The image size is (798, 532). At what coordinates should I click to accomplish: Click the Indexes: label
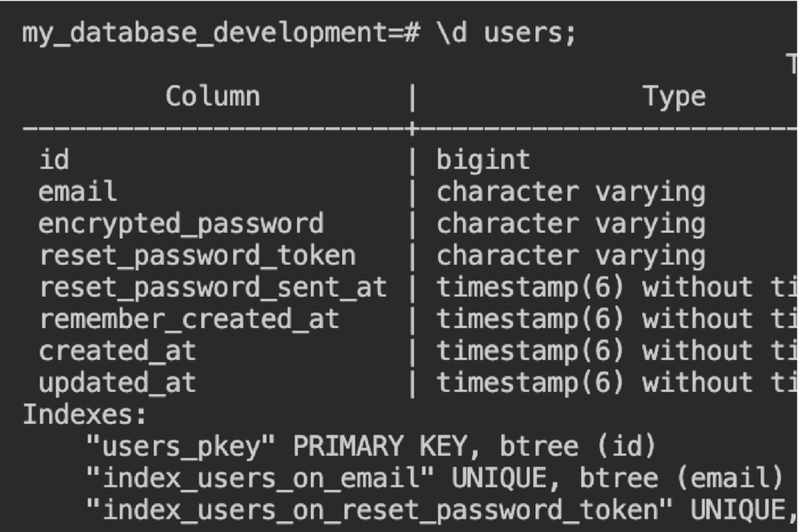coord(84,415)
